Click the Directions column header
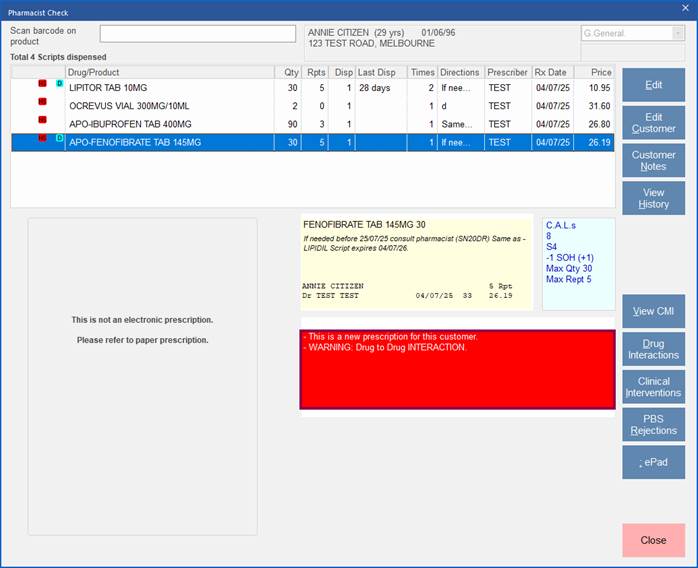The image size is (698, 568). 461,72
